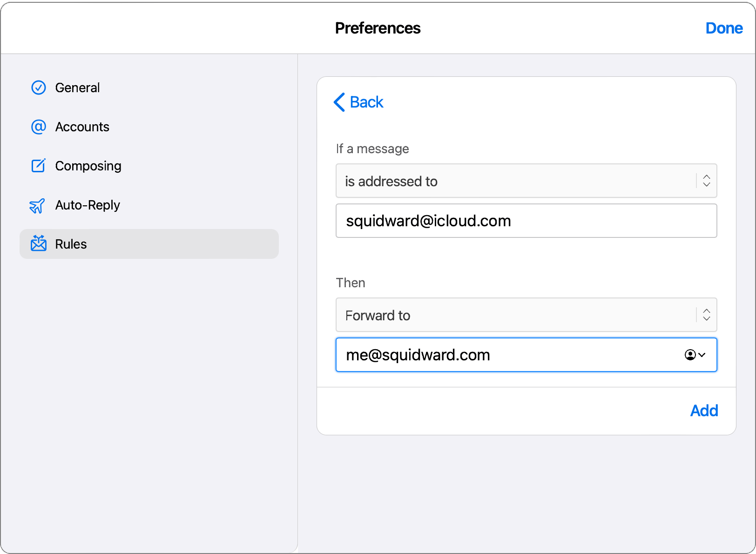Select General in the Preferences sidebar
The width and height of the screenshot is (756, 554).
coord(77,88)
